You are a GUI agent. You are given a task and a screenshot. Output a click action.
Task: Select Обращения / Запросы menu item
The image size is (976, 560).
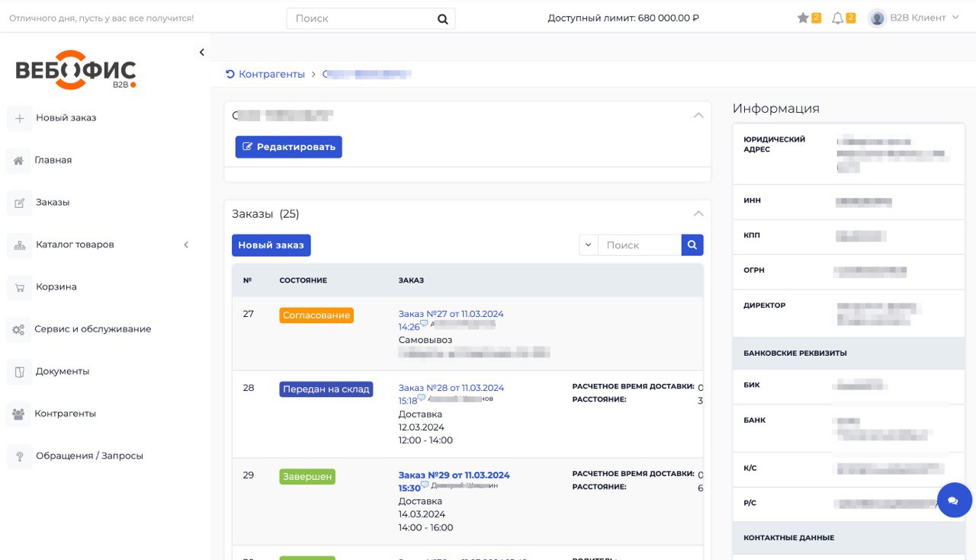(x=89, y=456)
